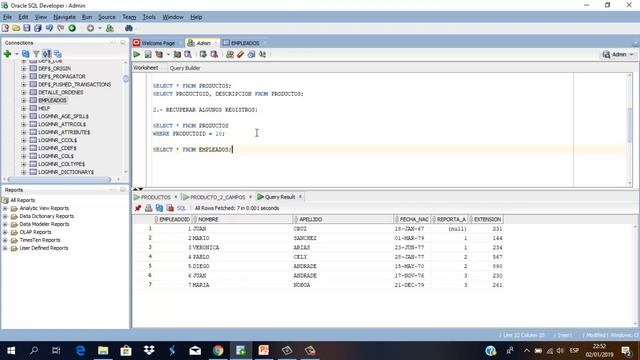This screenshot has height=360, width=640.
Task: Open Microsoft Edge from taskbar
Action: click(80, 350)
